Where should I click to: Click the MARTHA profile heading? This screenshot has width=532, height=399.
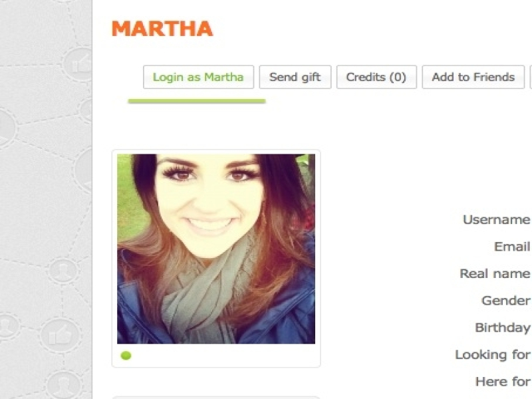(x=162, y=29)
